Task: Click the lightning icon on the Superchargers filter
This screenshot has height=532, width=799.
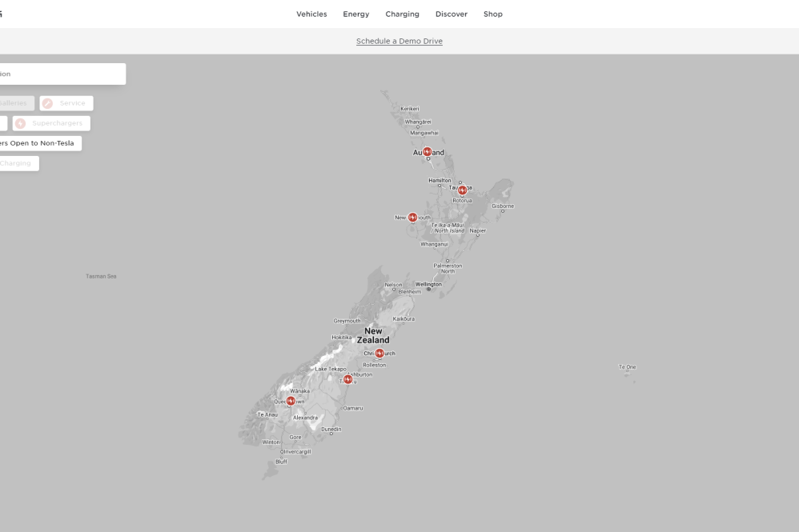Action: coord(19,122)
